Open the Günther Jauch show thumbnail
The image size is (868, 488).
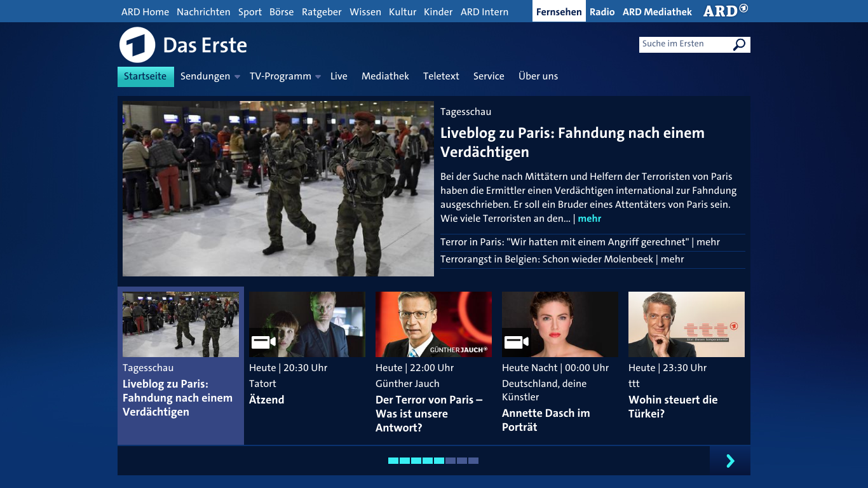[x=433, y=324]
